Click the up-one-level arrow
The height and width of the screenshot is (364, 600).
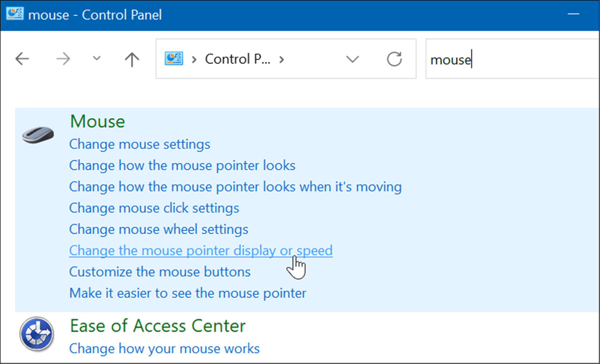coord(132,59)
